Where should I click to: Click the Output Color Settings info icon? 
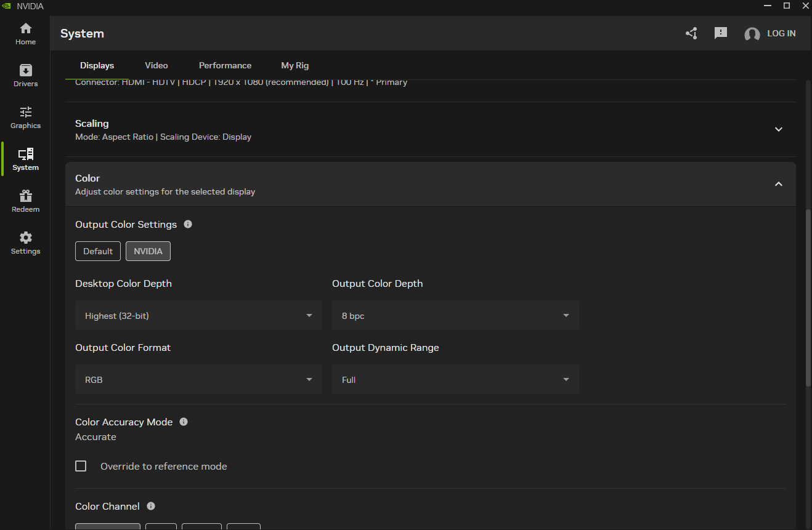pyautogui.click(x=188, y=225)
